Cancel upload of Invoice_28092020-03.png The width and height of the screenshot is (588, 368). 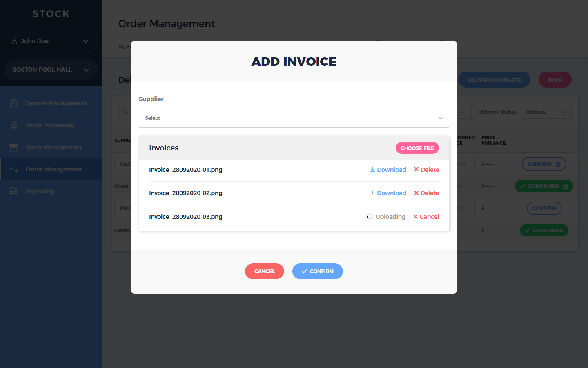(426, 217)
